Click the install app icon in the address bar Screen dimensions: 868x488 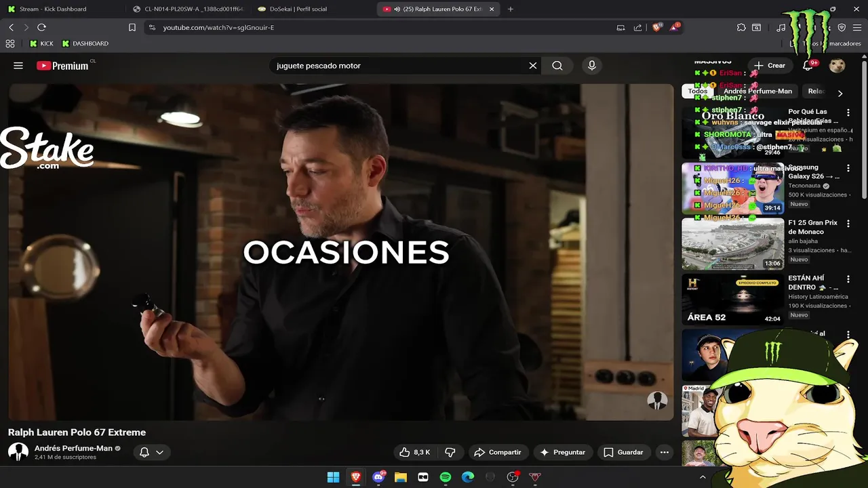pyautogui.click(x=620, y=27)
